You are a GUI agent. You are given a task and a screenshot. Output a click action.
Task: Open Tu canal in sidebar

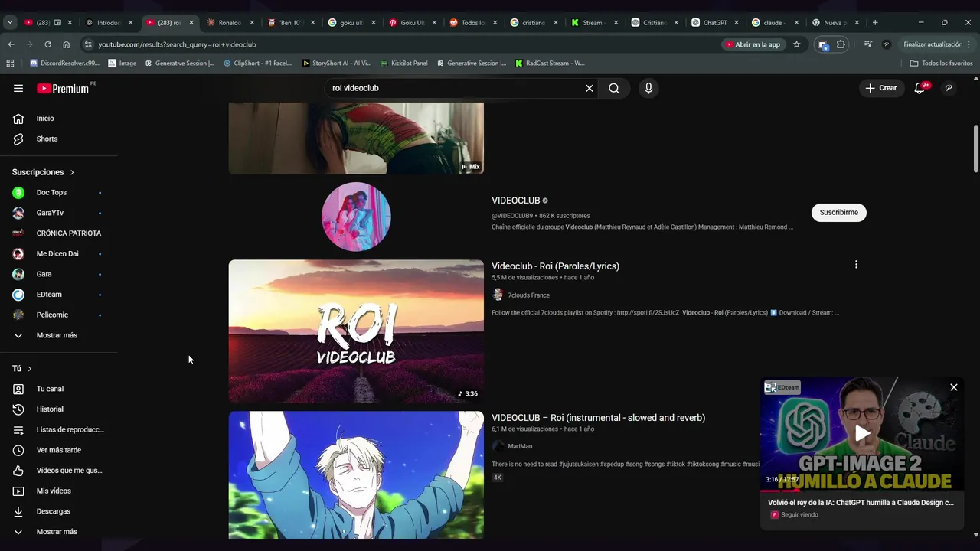pyautogui.click(x=58, y=389)
